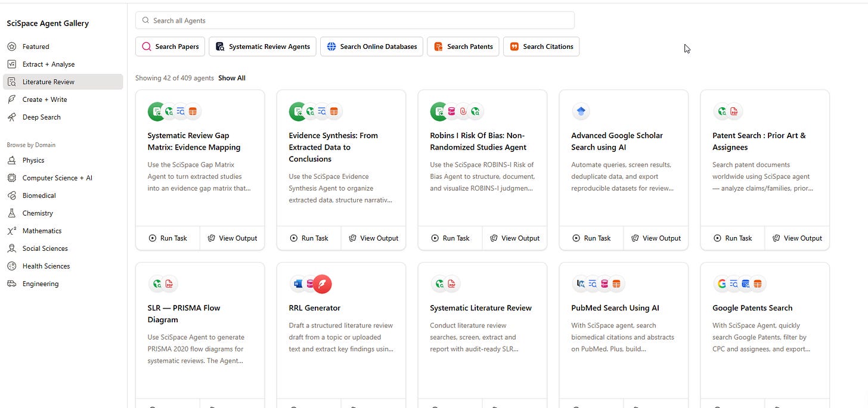The height and width of the screenshot is (408, 868).
Task: Click the Create + Write feather icon
Action: click(x=11, y=99)
